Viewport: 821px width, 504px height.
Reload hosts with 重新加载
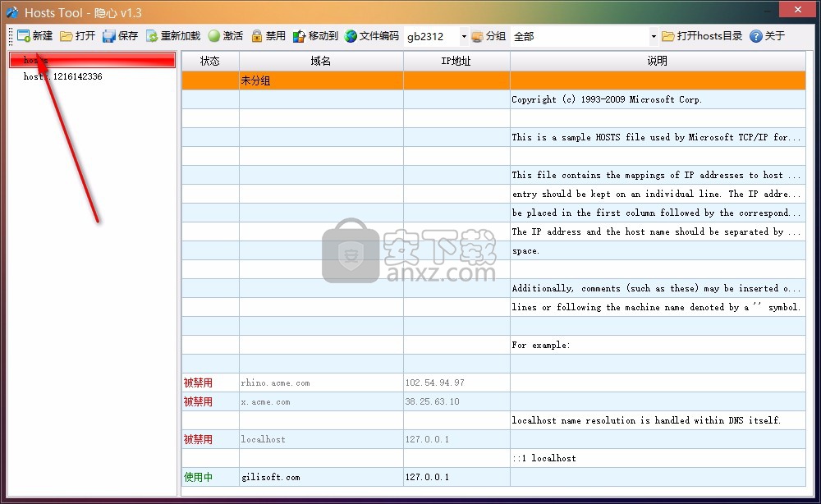click(x=173, y=36)
